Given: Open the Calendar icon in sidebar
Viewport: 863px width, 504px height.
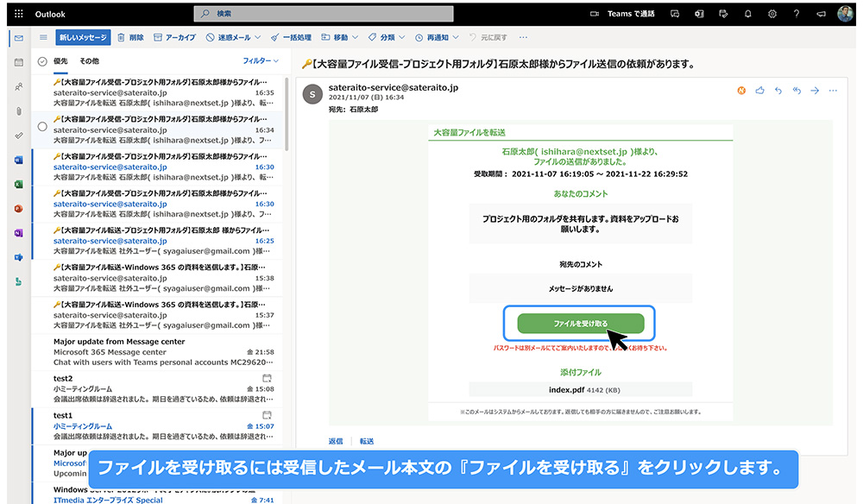Looking at the screenshot, I should pos(19,62).
